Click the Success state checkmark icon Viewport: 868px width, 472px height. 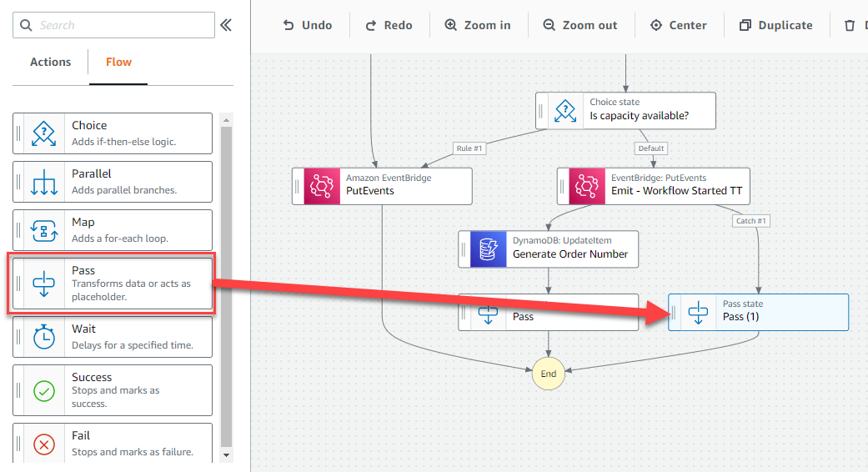(43, 390)
